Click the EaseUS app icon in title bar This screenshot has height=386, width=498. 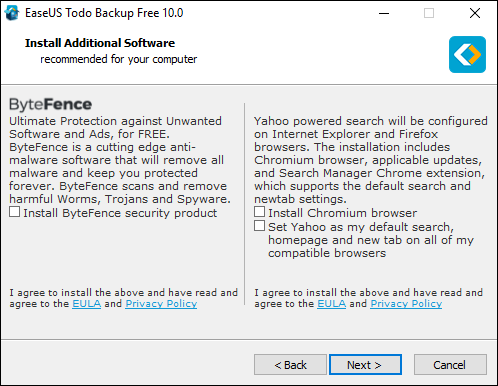pos(12,13)
